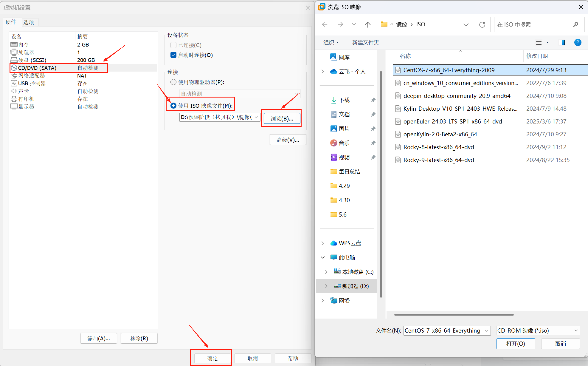
Task: Switch to the 选项 tab
Action: [29, 22]
